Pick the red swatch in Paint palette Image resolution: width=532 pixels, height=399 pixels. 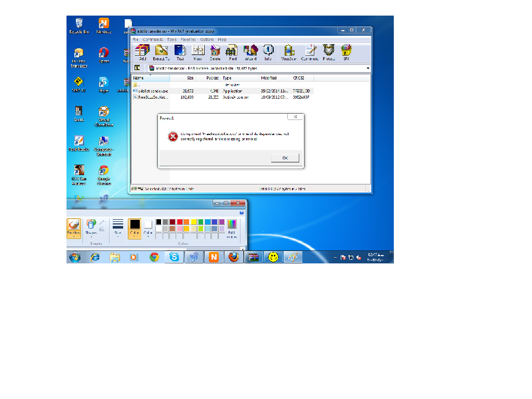tap(179, 222)
